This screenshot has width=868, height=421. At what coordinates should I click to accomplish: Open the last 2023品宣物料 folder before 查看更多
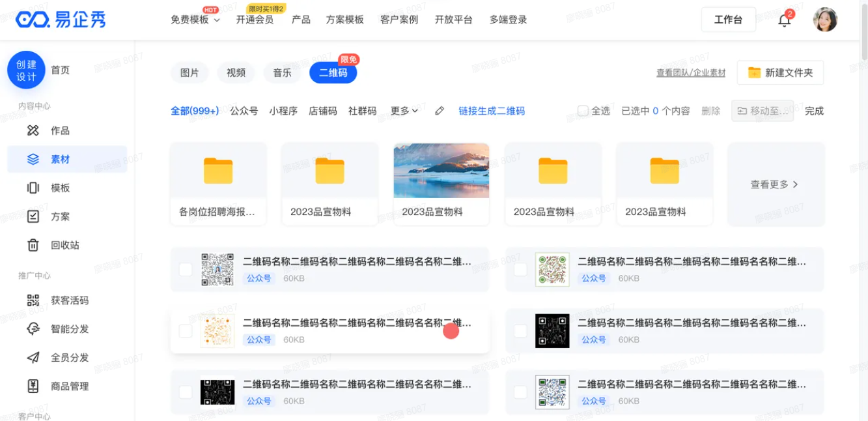pos(665,184)
